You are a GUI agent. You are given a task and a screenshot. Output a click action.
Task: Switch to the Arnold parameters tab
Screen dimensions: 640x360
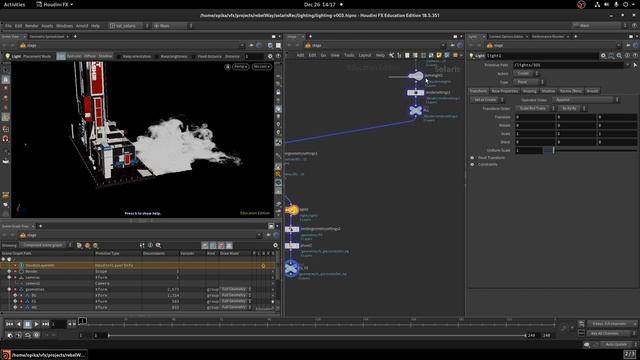(592, 91)
